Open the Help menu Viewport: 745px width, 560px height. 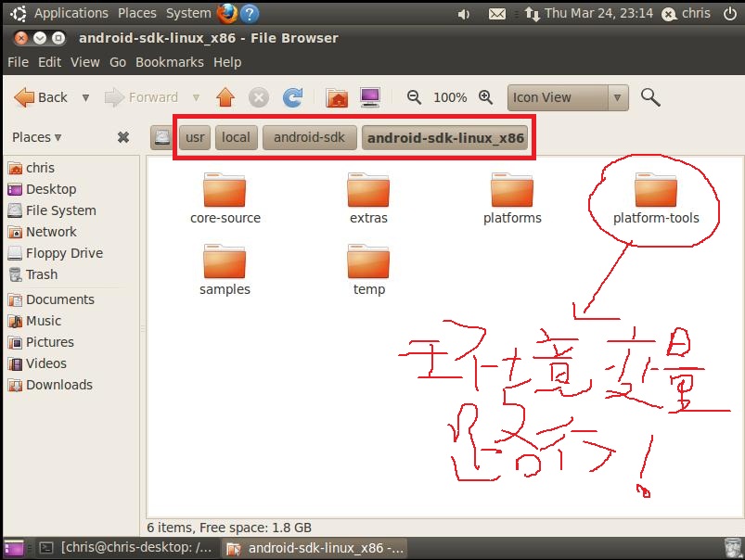(x=227, y=63)
